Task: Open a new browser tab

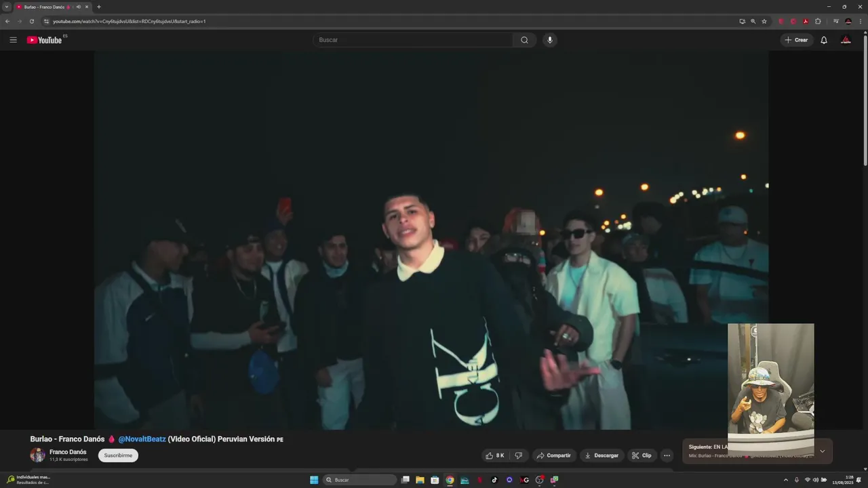Action: coord(99,7)
